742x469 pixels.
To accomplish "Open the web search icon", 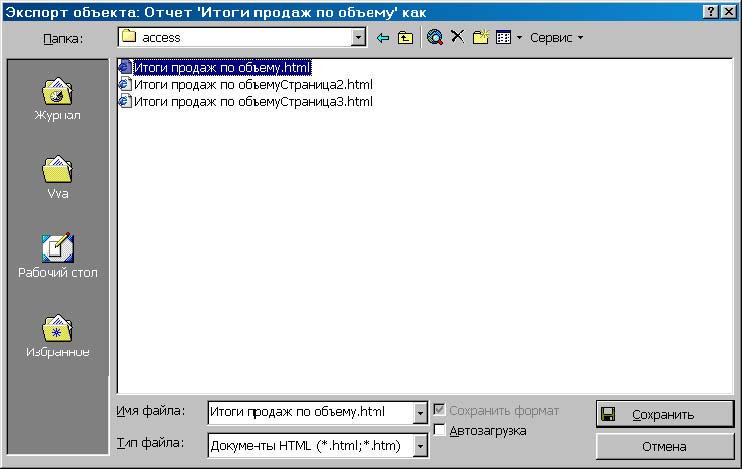I will pos(434,38).
